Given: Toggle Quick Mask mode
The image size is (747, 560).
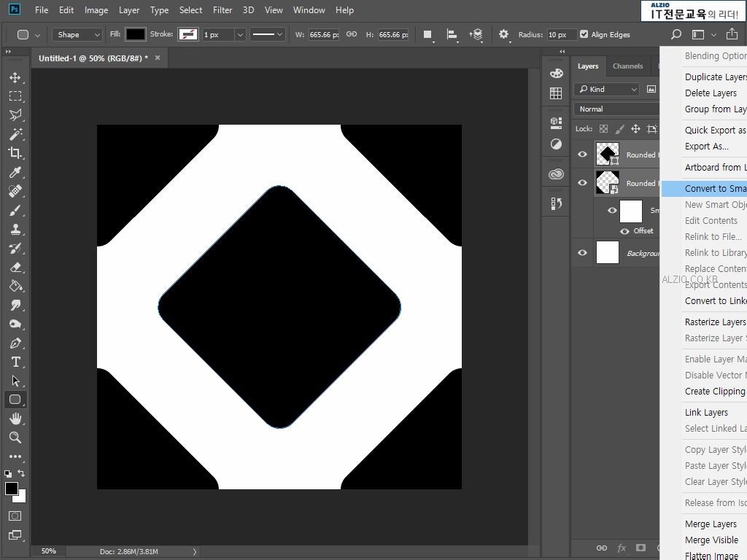Looking at the screenshot, I should [x=15, y=516].
